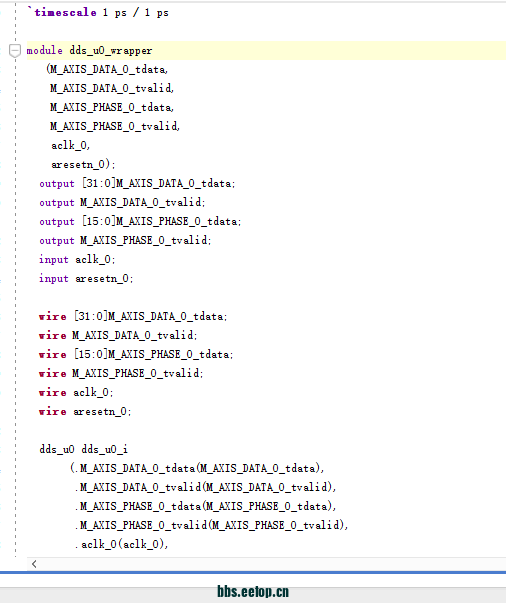Viewport: 506px width, 603px height.
Task: Click the .M_AXIS_PHASE_0_tdata port connection line
Action: click(x=206, y=506)
